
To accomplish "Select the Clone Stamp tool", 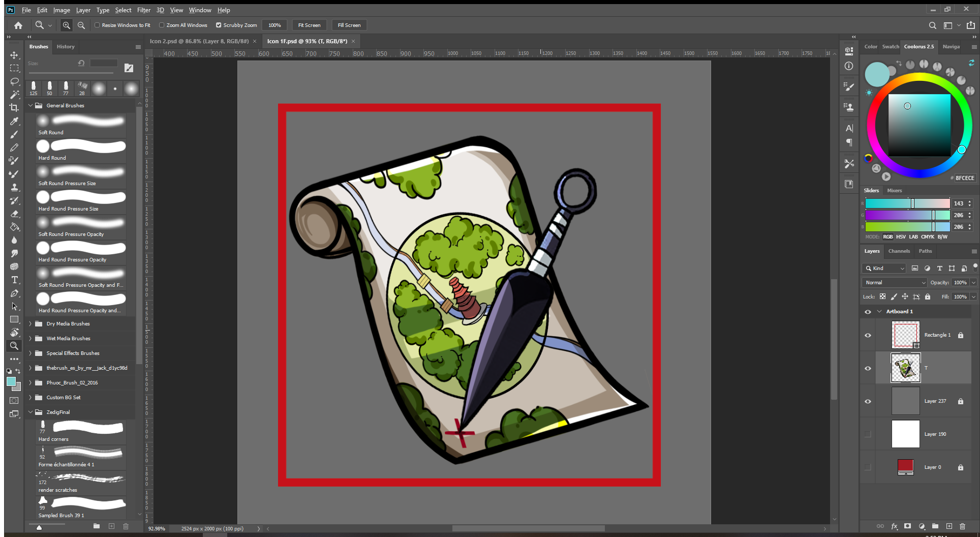I will (14, 187).
